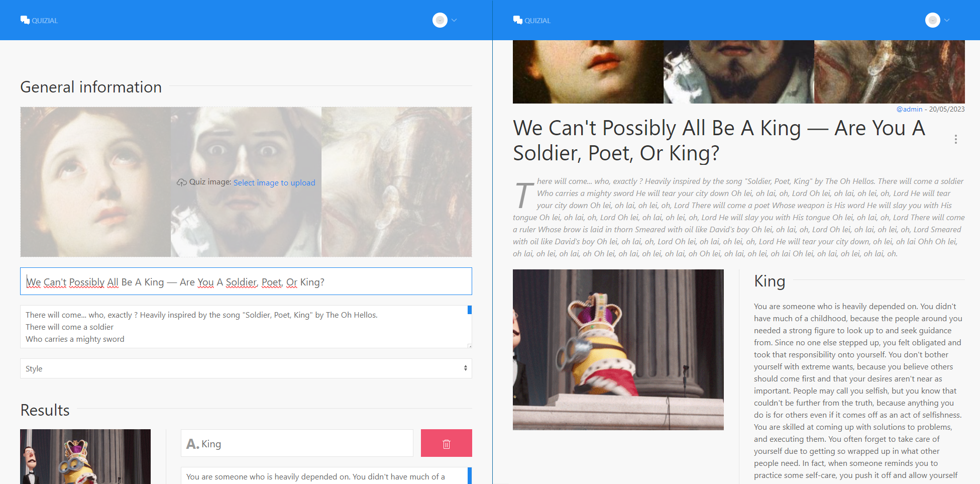Open the Style dropdown

246,368
